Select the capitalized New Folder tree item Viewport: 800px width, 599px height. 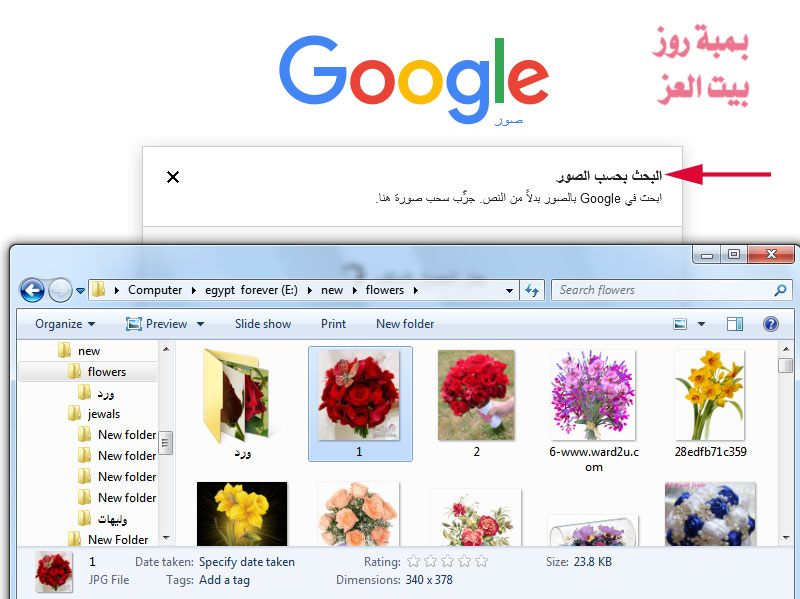(108, 539)
